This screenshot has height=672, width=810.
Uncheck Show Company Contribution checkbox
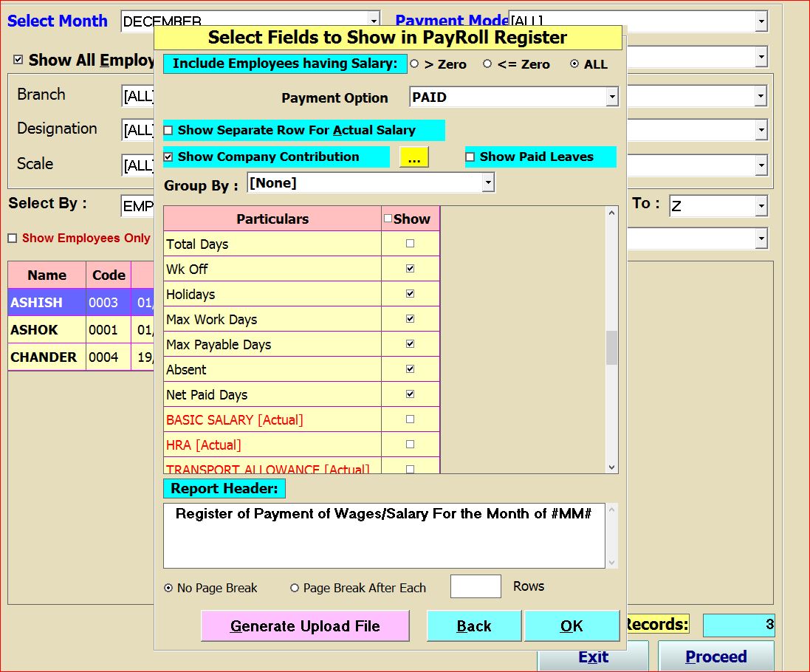[x=168, y=157]
